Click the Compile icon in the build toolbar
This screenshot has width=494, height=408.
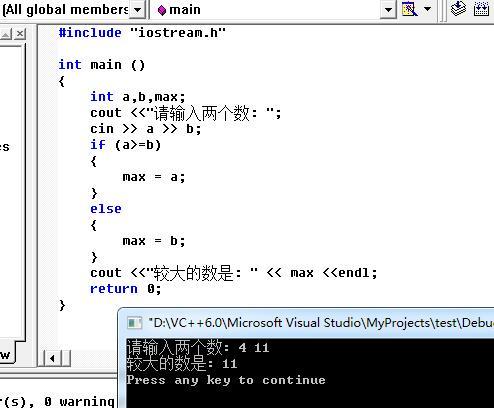pos(458,9)
